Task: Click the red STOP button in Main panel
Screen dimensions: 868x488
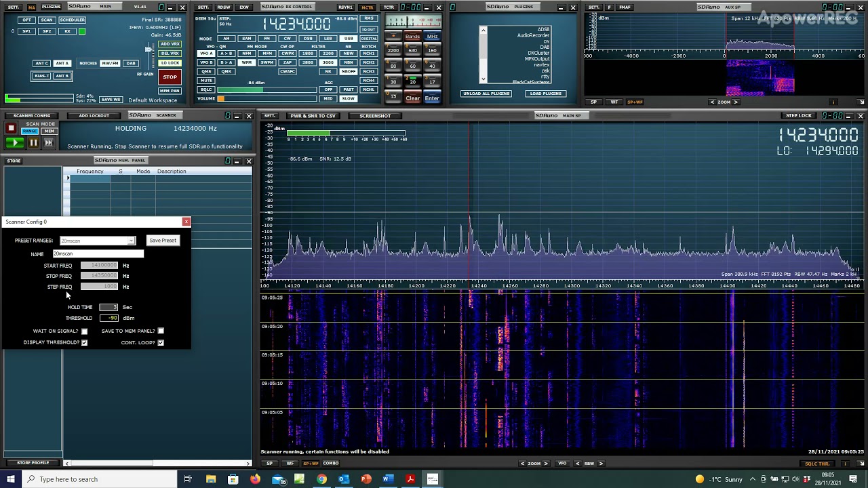Action: (170, 77)
